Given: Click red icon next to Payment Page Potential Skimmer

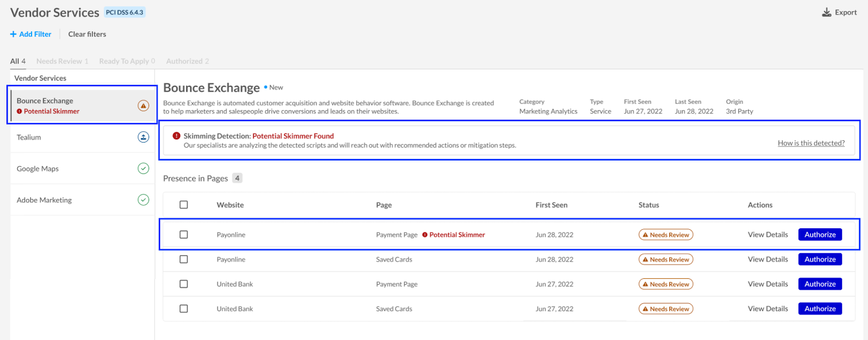Looking at the screenshot, I should 425,235.
